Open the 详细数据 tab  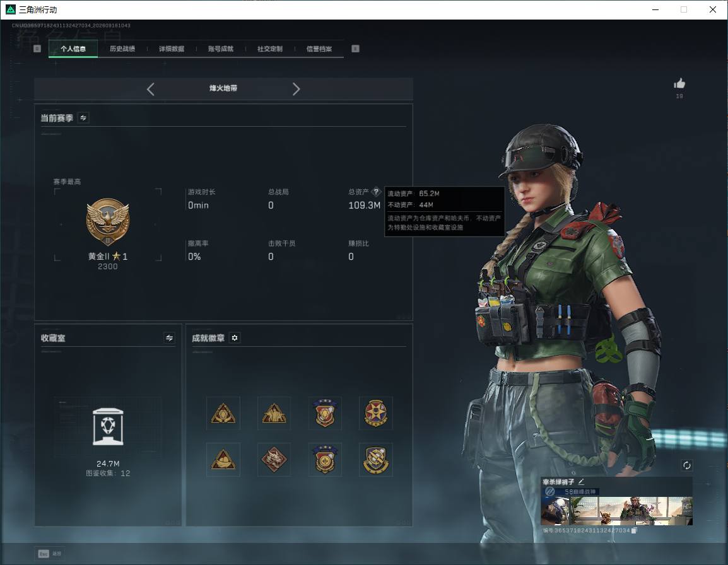(x=172, y=49)
